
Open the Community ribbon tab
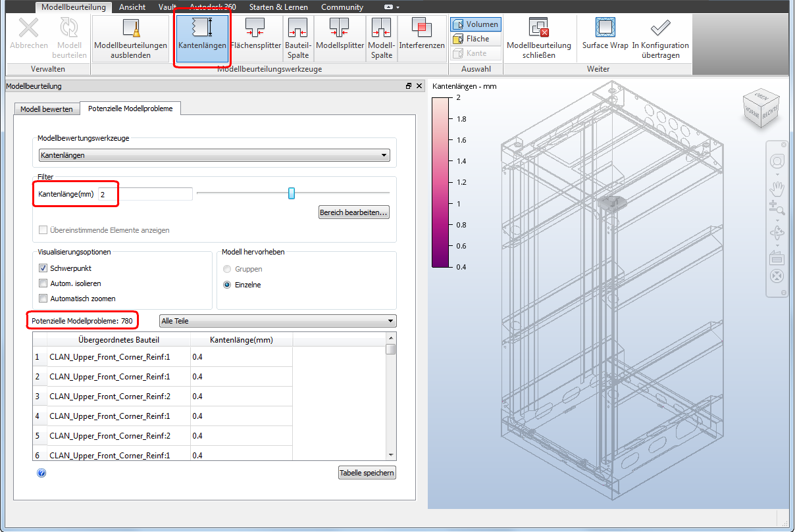click(x=342, y=7)
